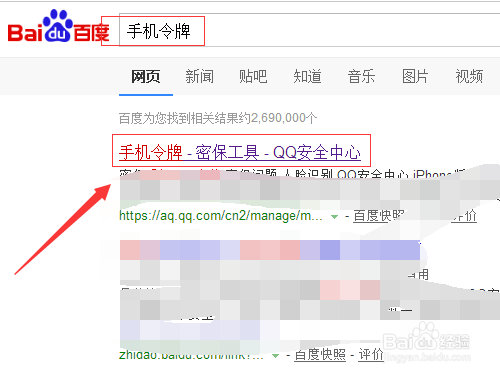The width and height of the screenshot is (500, 375).
Task: Expand dropdown arrow beside zhidao.baidu.com URL
Action: [x=275, y=356]
